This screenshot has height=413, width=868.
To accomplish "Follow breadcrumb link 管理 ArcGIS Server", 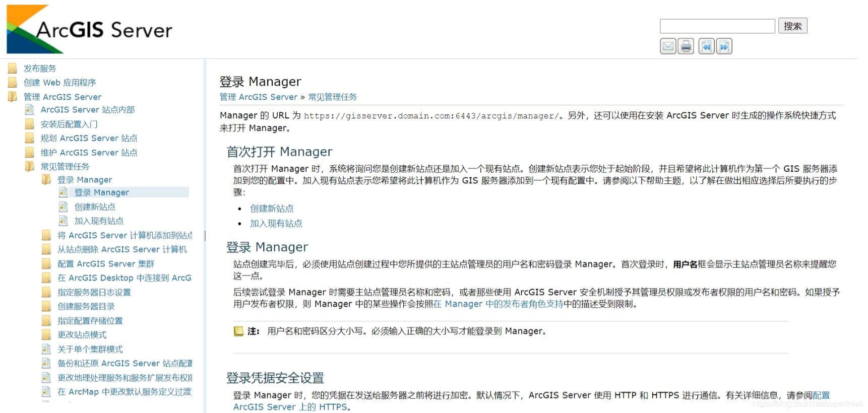I will pyautogui.click(x=259, y=97).
